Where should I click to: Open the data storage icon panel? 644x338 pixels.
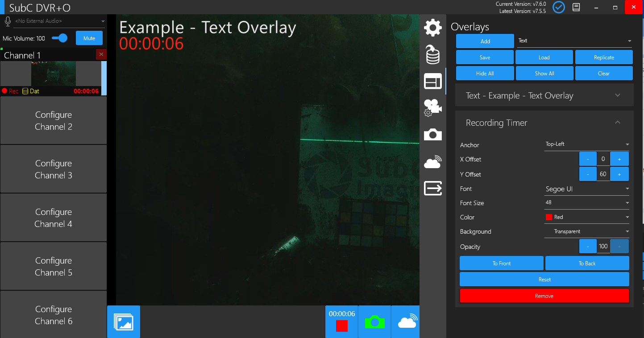point(432,55)
